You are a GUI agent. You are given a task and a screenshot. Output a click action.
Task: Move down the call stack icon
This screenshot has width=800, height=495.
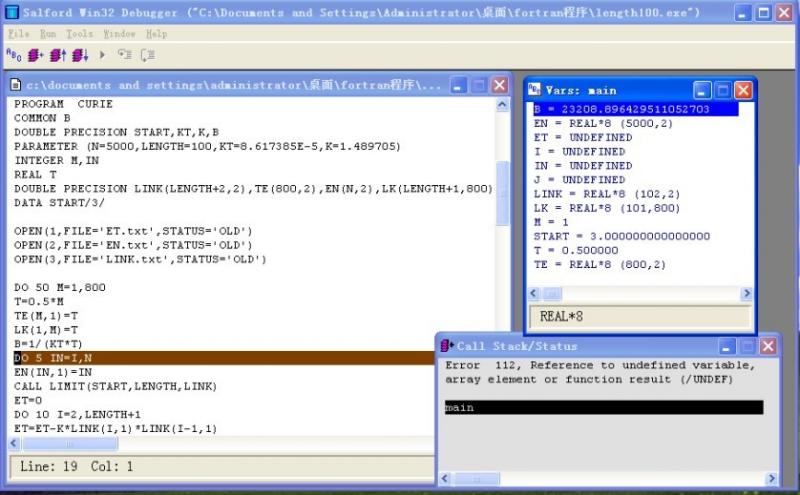[x=80, y=55]
